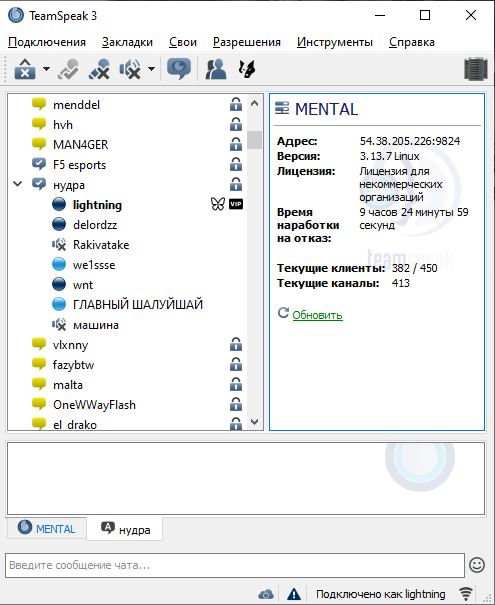Click the lock icon next to нудра

click(x=236, y=184)
